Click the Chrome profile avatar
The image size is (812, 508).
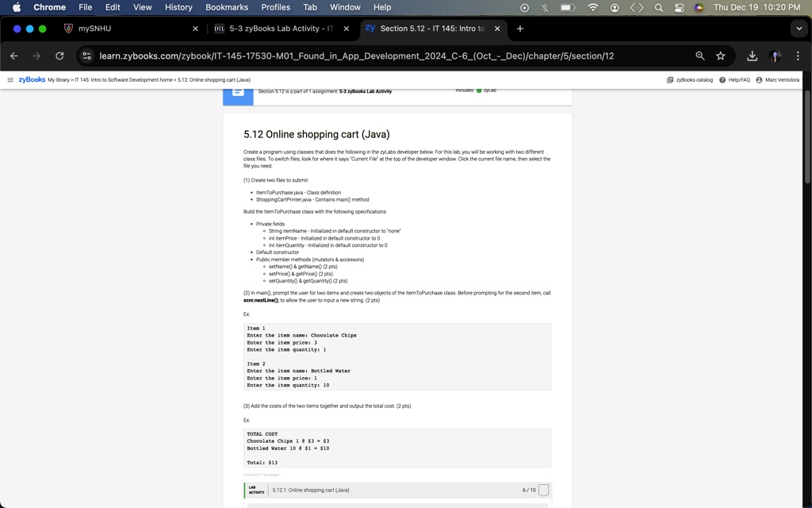pyautogui.click(x=774, y=57)
